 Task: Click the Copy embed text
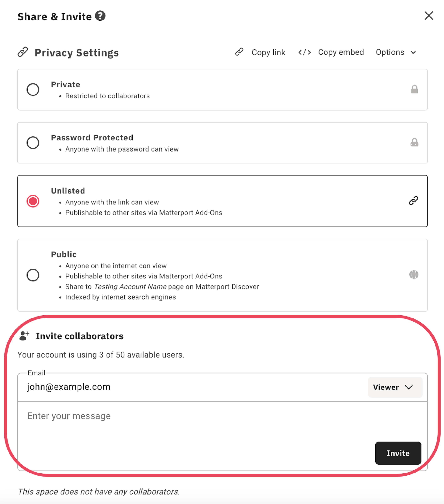click(x=341, y=52)
